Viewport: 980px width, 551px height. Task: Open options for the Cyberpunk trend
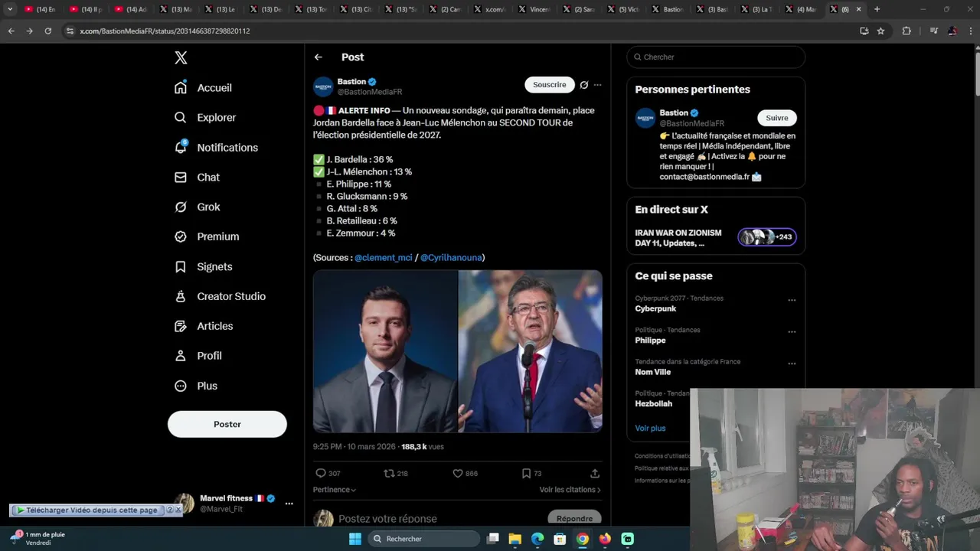tap(792, 300)
